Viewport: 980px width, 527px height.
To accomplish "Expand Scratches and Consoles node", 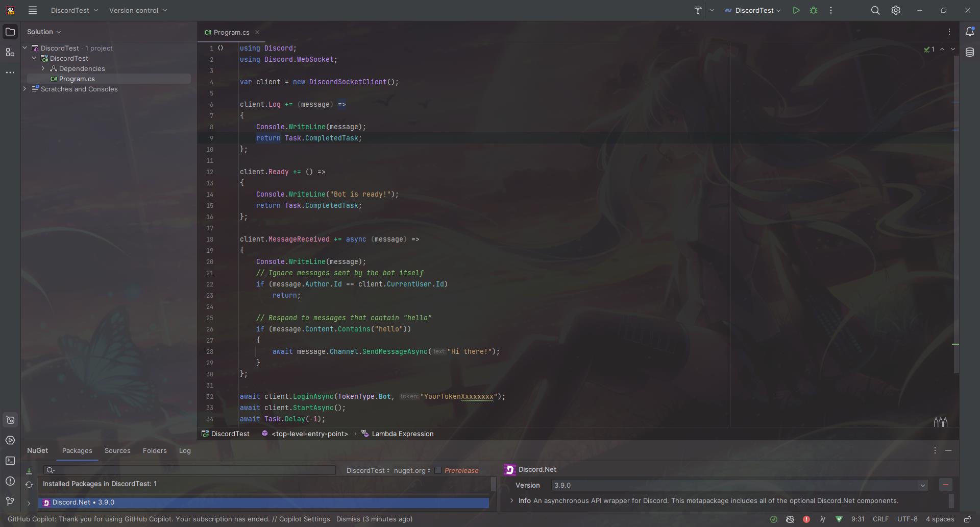I will tap(25, 89).
